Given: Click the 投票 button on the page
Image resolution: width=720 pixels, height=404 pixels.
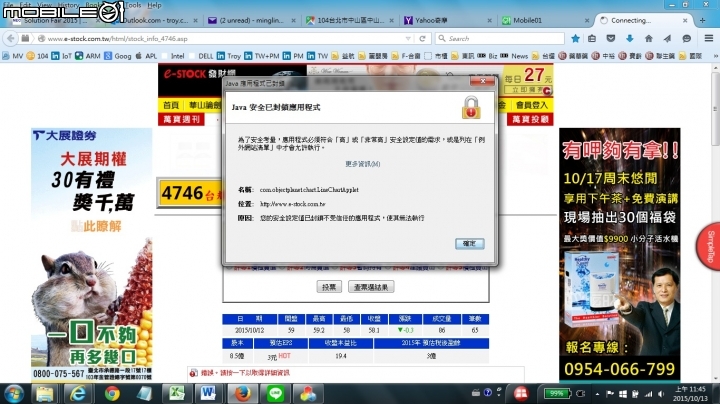Looking at the screenshot, I should 329,287.
